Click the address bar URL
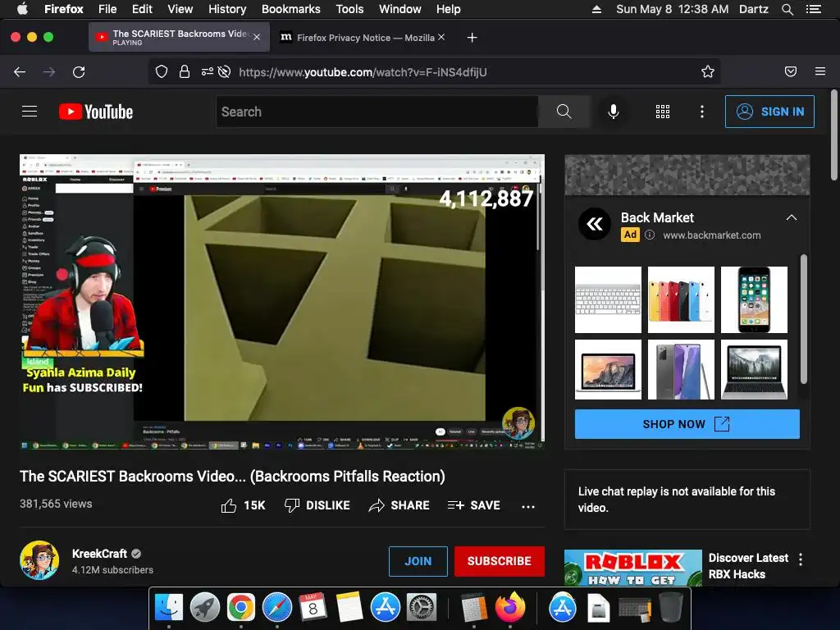Viewport: 840px width, 630px height. pos(363,72)
